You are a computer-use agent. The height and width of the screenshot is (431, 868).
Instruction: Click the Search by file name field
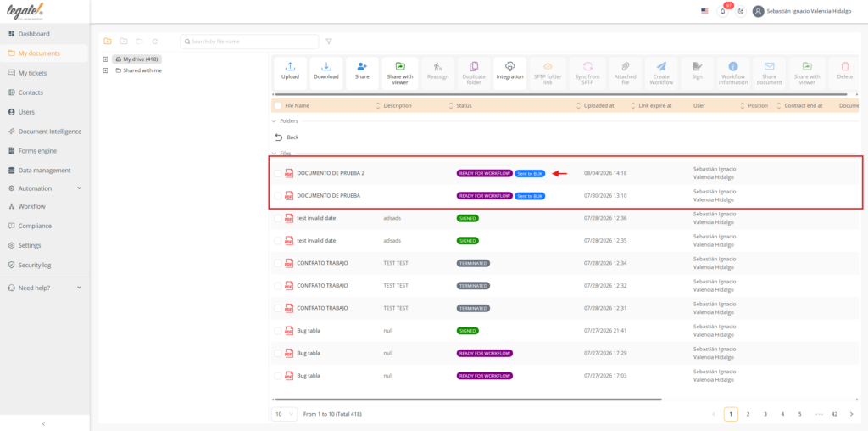coord(250,42)
